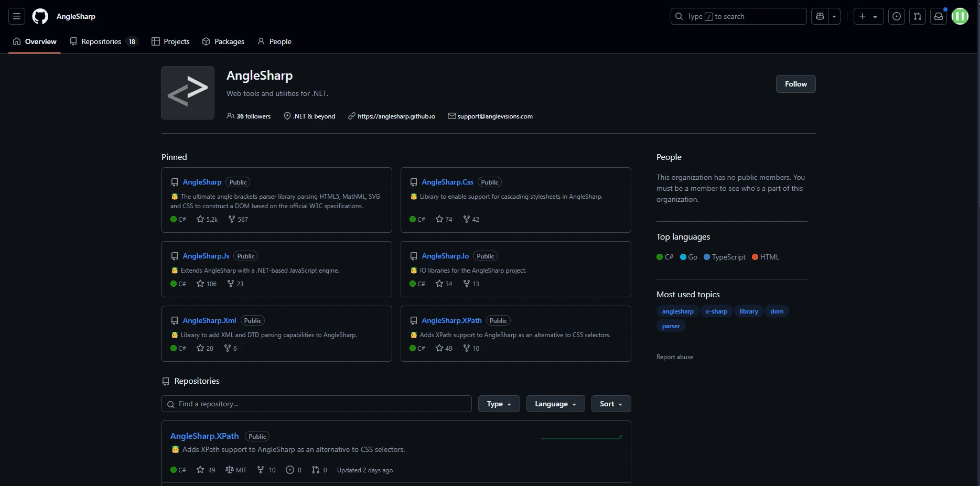Open the Sort dropdown

[x=611, y=404]
